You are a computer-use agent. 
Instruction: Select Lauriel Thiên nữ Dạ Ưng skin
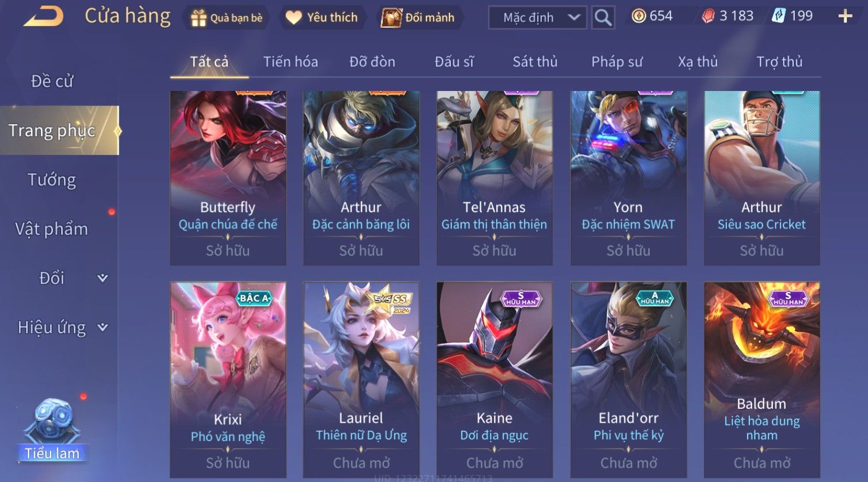[x=361, y=379]
